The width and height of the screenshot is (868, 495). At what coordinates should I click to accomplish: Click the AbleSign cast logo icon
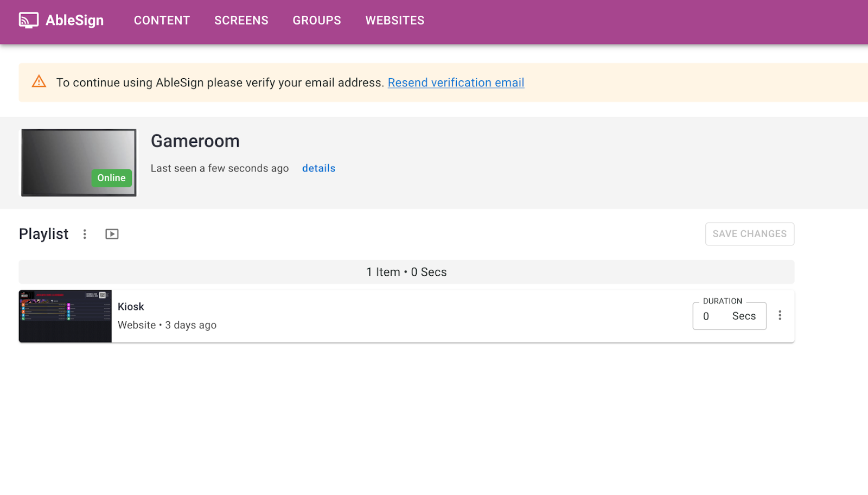pyautogui.click(x=29, y=20)
